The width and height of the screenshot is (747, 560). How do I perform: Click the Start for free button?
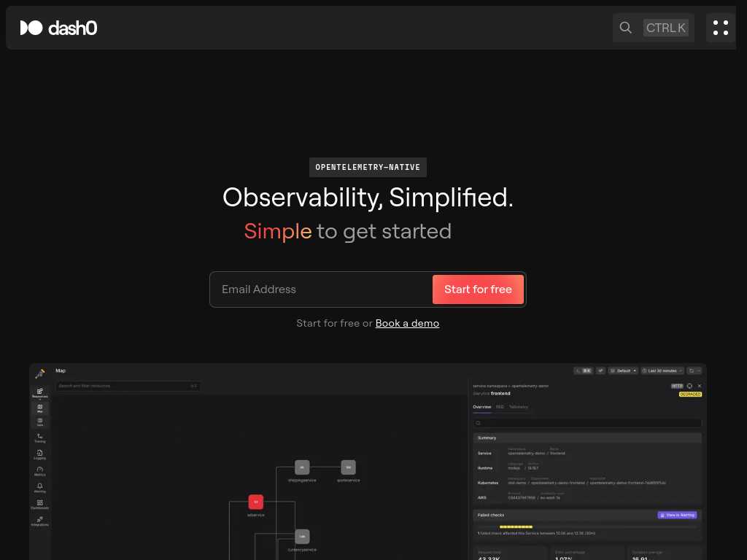pyautogui.click(x=478, y=289)
